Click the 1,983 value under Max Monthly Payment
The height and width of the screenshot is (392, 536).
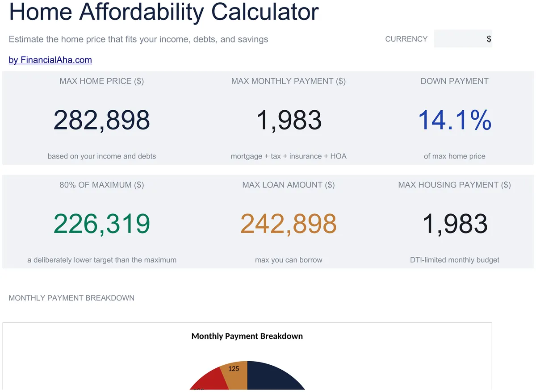click(x=289, y=120)
